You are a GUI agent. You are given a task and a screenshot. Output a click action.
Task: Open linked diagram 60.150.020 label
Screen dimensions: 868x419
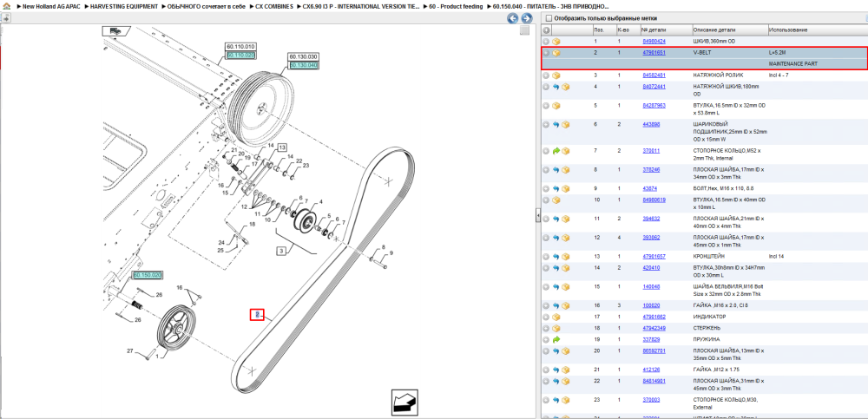pyautogui.click(x=148, y=275)
